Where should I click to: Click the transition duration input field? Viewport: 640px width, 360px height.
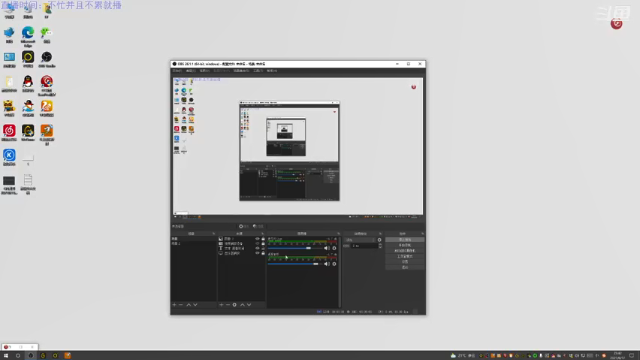tap(364, 246)
